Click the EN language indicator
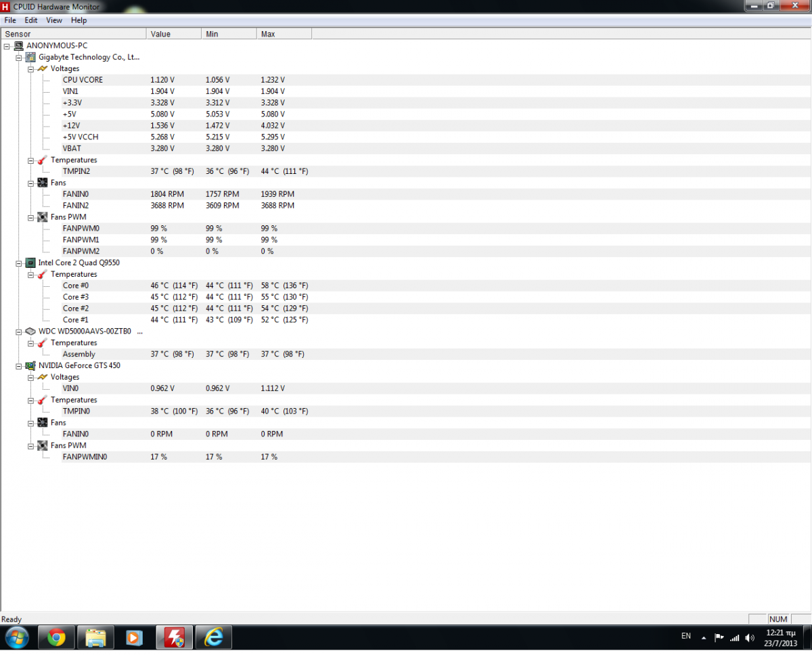Screen dimensions: 812x655 (x=686, y=636)
